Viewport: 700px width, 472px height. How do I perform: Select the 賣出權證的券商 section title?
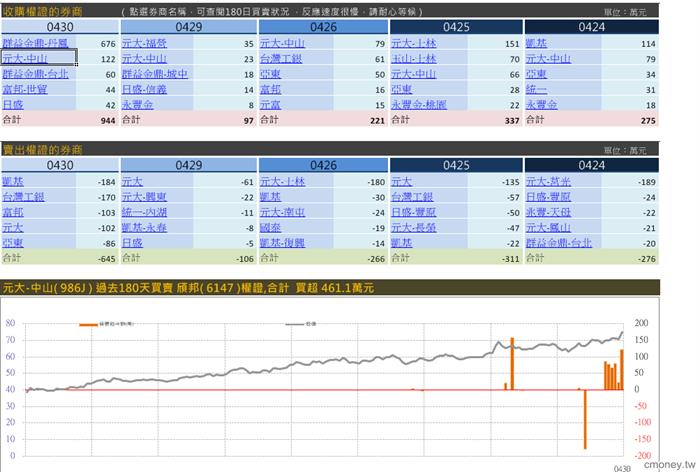42,150
